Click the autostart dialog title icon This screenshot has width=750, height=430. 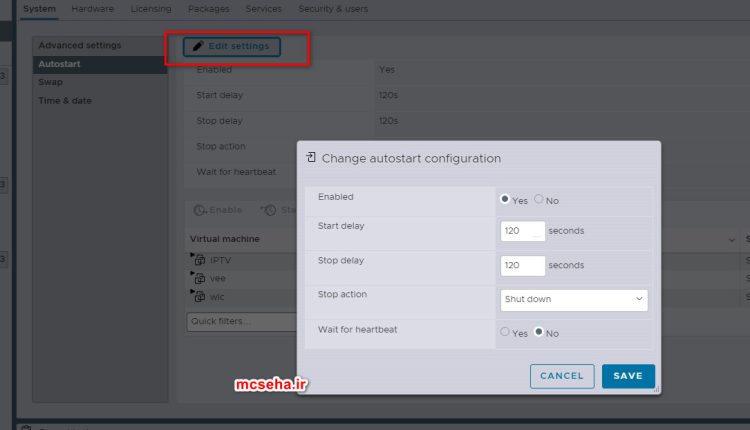[x=311, y=158]
